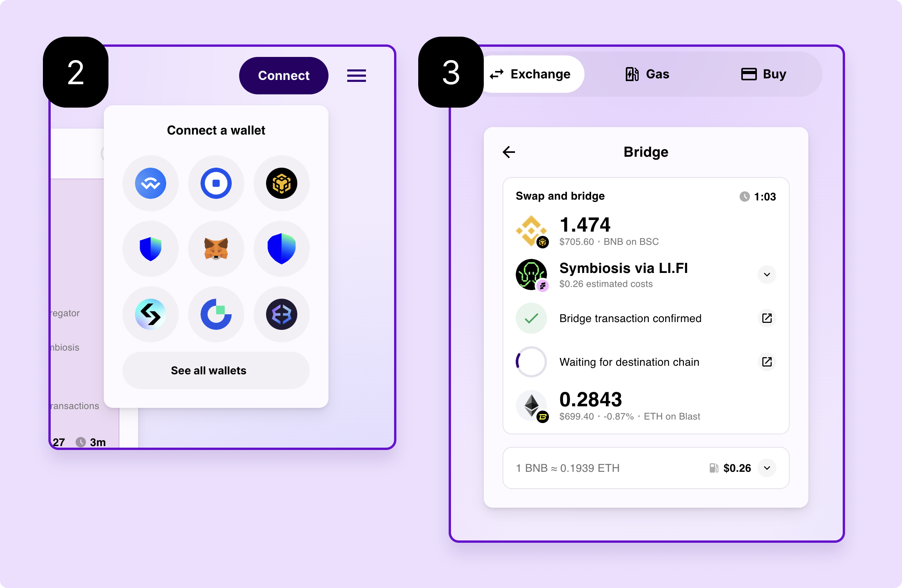Expand the gas fee details at bottom
The height and width of the screenshot is (588, 902).
[769, 467]
